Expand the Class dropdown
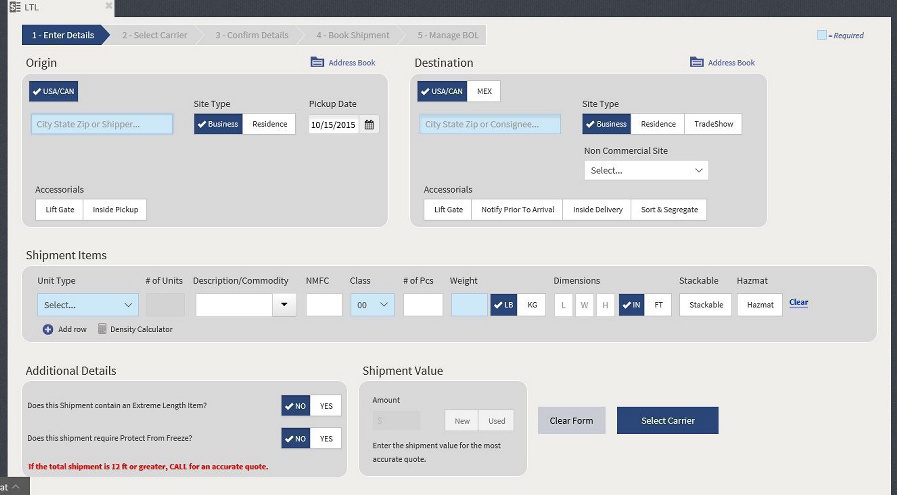 pyautogui.click(x=372, y=305)
